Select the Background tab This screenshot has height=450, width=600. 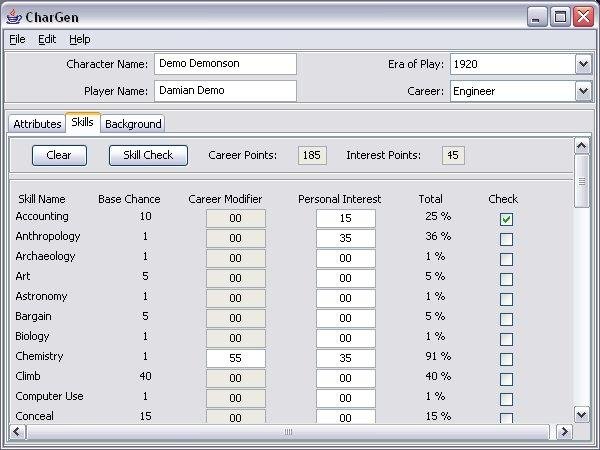(x=133, y=124)
